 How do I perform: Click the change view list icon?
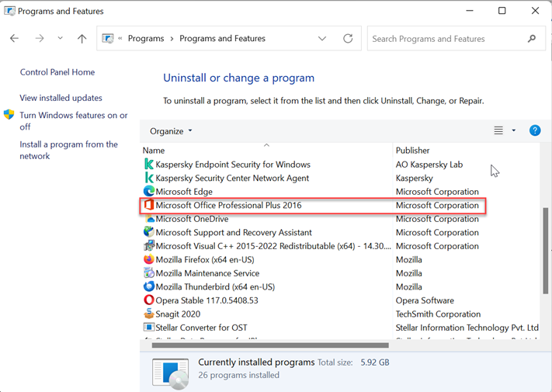click(x=498, y=130)
